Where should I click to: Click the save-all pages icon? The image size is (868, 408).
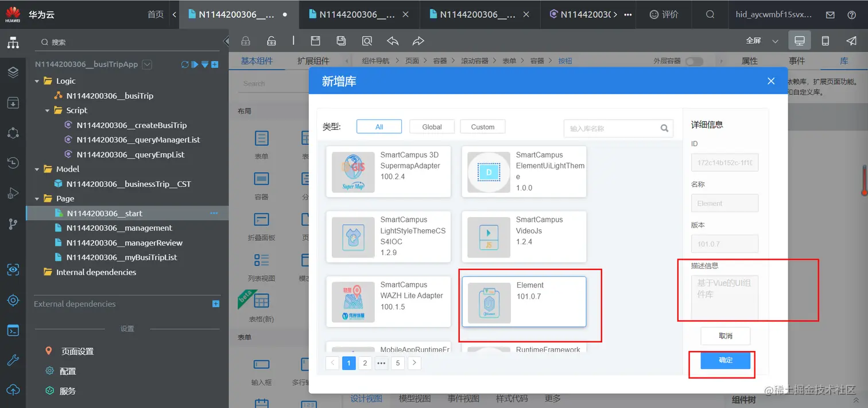(341, 41)
